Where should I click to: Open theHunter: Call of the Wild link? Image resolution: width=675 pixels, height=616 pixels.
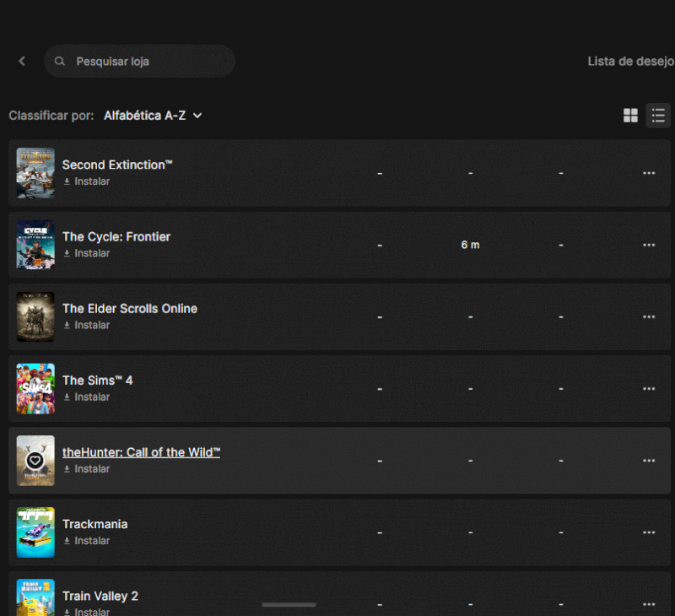click(x=141, y=452)
